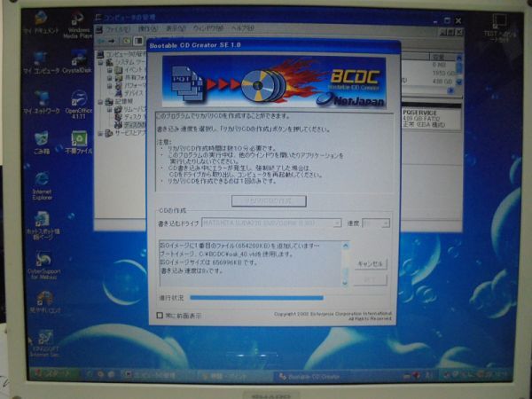Expand Services and Applications expander
The width and height of the screenshot is (532, 399).
point(100,133)
